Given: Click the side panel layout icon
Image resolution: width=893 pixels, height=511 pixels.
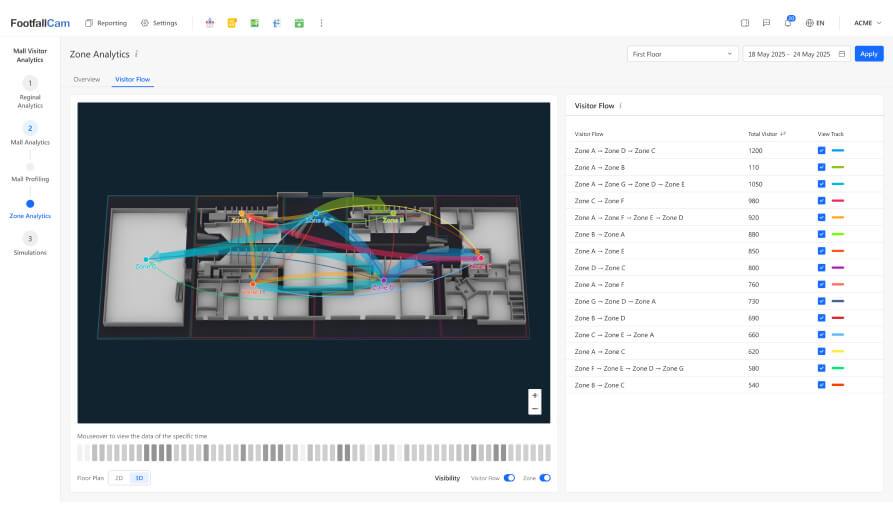Looking at the screenshot, I should [x=745, y=23].
